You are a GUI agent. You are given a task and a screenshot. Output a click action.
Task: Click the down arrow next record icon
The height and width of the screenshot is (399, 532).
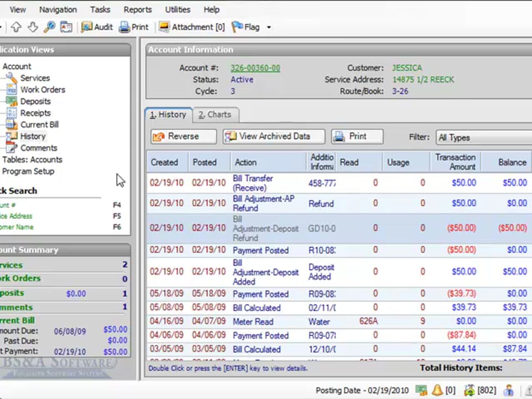click(x=33, y=27)
